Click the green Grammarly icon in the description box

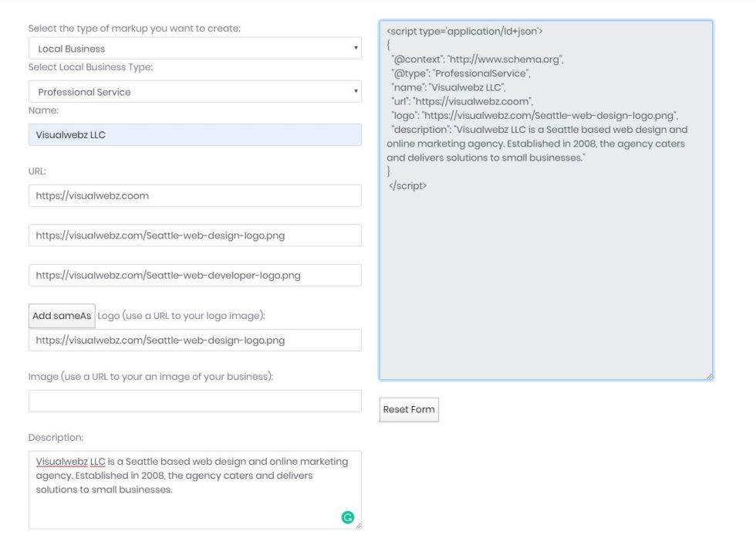point(347,517)
